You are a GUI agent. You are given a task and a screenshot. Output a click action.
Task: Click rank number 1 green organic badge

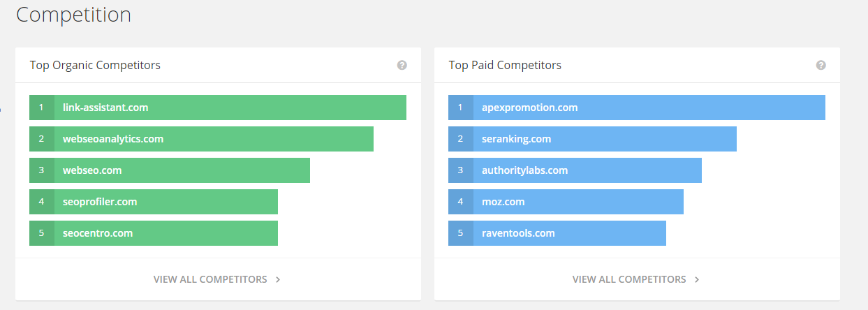tap(41, 108)
